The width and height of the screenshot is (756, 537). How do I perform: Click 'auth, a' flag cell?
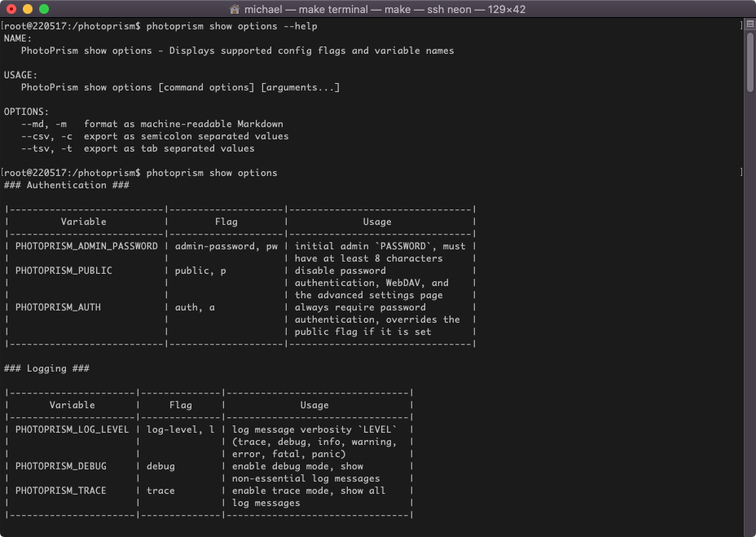(195, 307)
